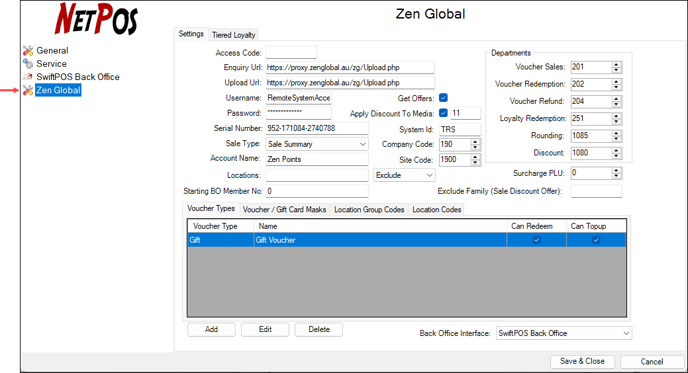Click the Voucher Sales spinner arrows
The image size is (688, 373).
pos(616,67)
